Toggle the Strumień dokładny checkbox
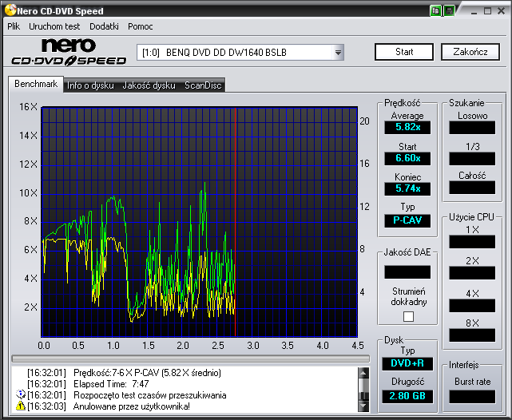Image resolution: width=512 pixels, height=420 pixels. tap(408, 316)
